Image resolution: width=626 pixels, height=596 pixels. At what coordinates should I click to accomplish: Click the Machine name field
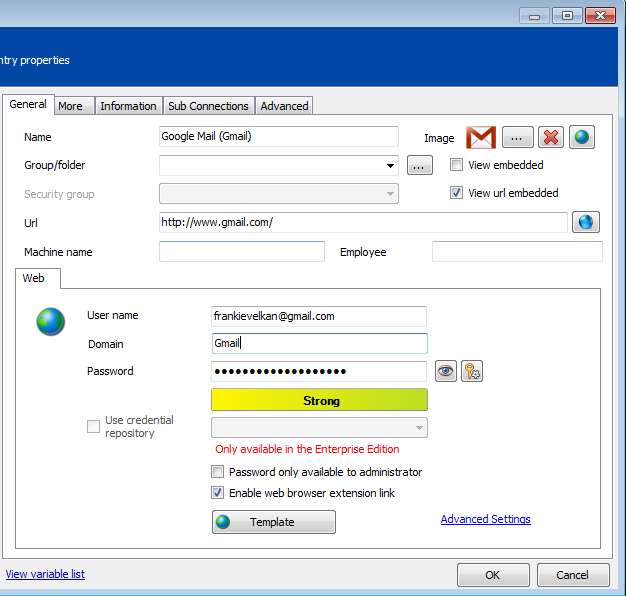pyautogui.click(x=242, y=251)
